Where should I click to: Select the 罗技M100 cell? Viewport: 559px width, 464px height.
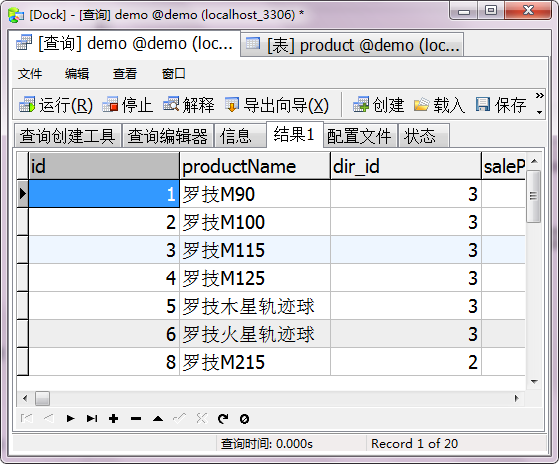[255, 222]
